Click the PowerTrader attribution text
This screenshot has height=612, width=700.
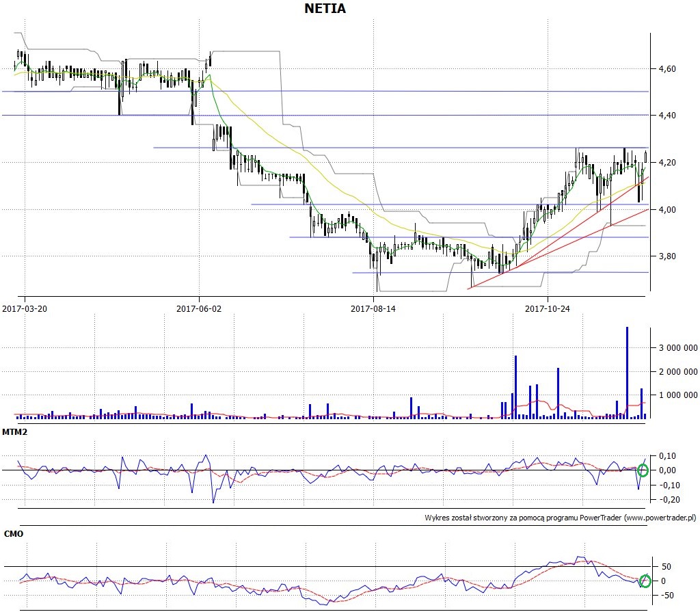pyautogui.click(x=561, y=518)
